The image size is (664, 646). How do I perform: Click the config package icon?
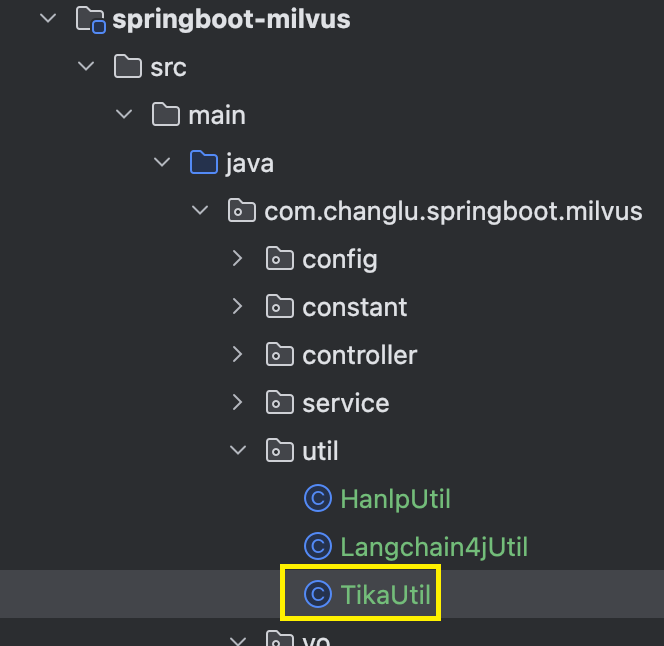(x=279, y=258)
